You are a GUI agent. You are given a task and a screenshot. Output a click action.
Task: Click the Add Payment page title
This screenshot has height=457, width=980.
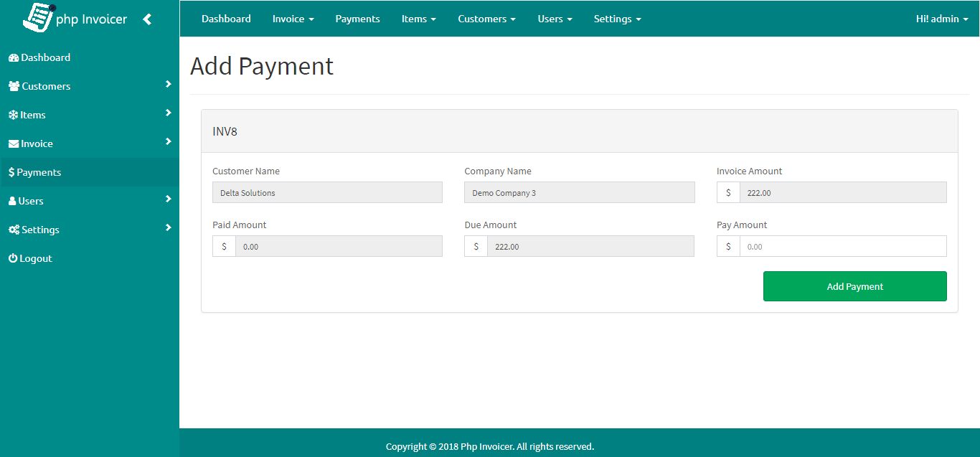tap(262, 66)
